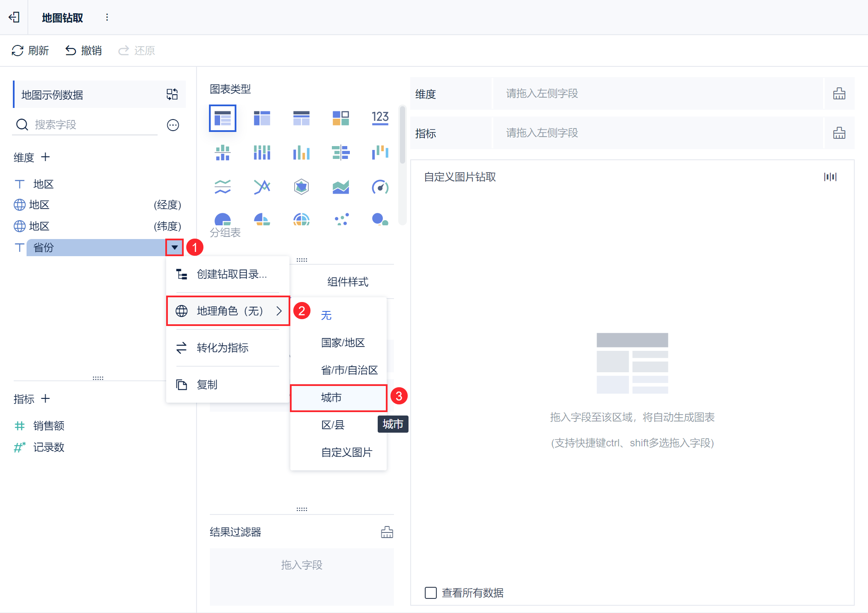This screenshot has width=868, height=613.
Task: Toggle the 查看所有数据 checkbox
Action: 431,593
